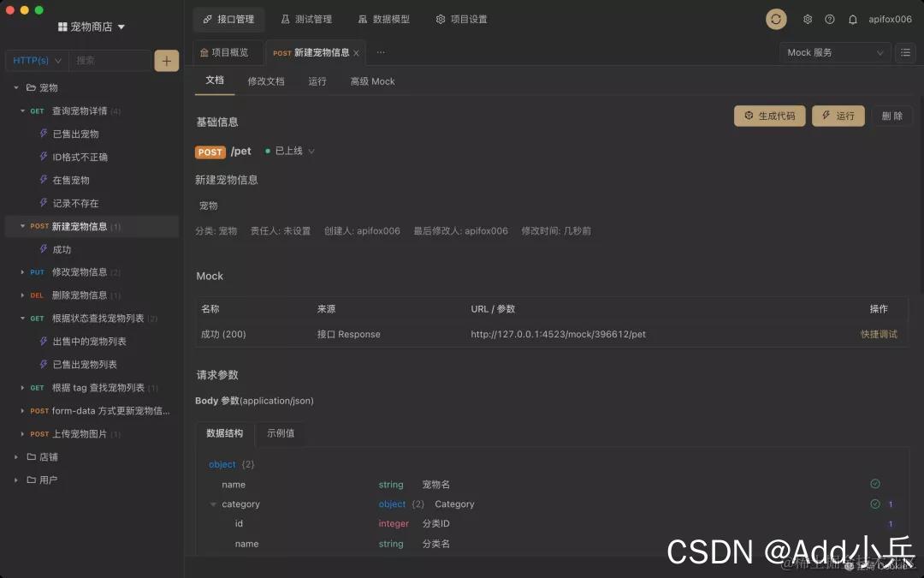
Task: Open notifications via the bell icon
Action: pos(851,18)
